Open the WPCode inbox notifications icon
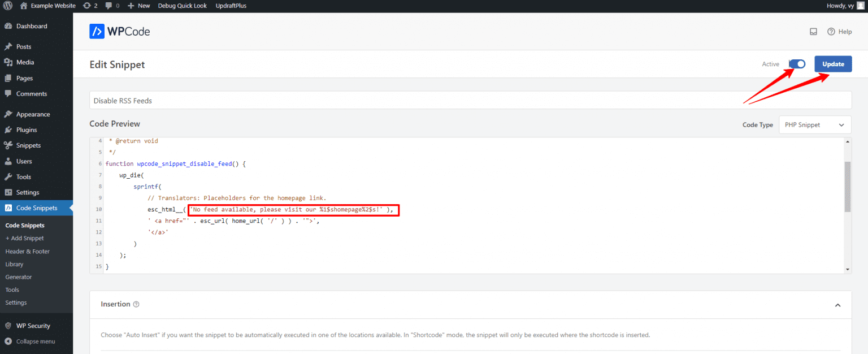 (813, 32)
